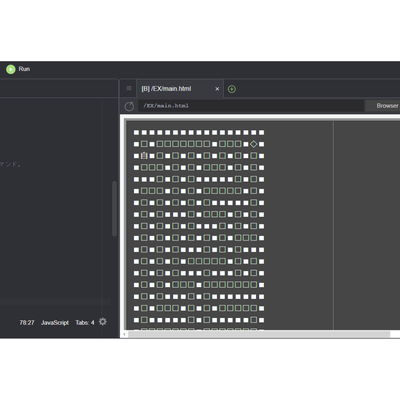Click the green Run play icon
Viewport: 400px width, 400px height.
[11, 69]
